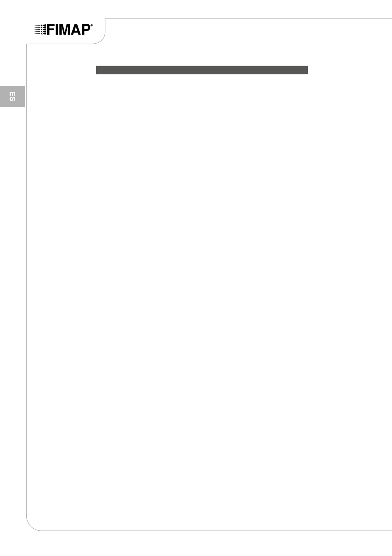The height and width of the screenshot is (556, 392).
Task: Click the FIMAP logo
Action: coord(64,29)
